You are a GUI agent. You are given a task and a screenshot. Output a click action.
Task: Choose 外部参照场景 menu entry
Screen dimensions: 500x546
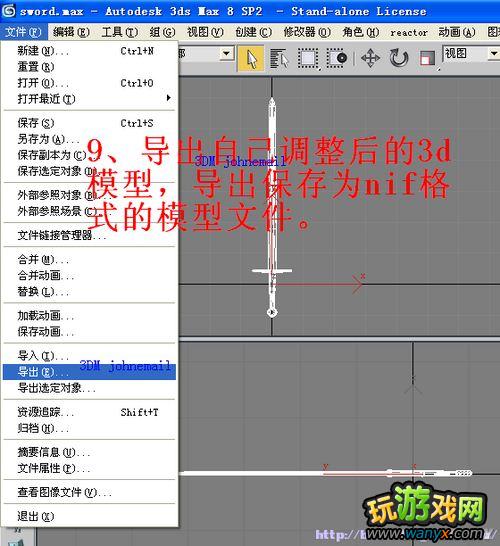click(x=89, y=211)
